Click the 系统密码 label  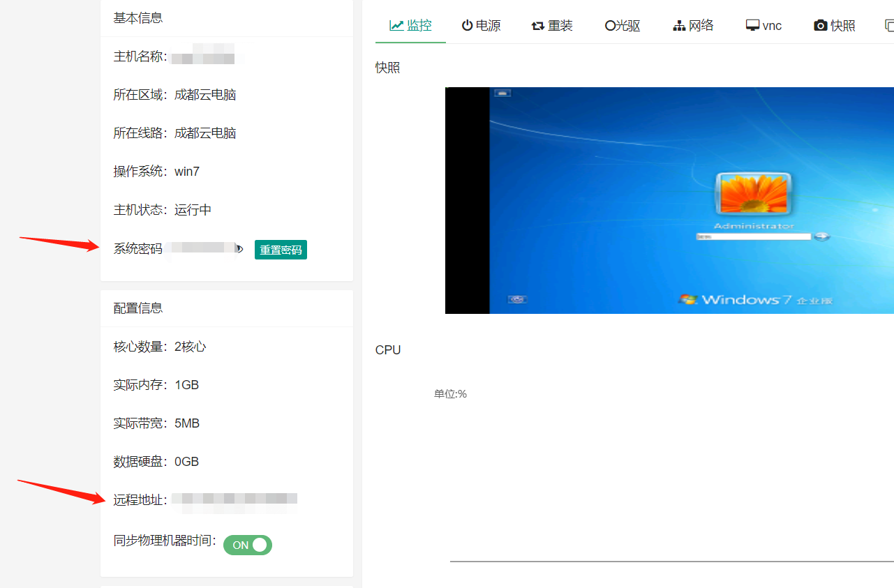(x=138, y=249)
